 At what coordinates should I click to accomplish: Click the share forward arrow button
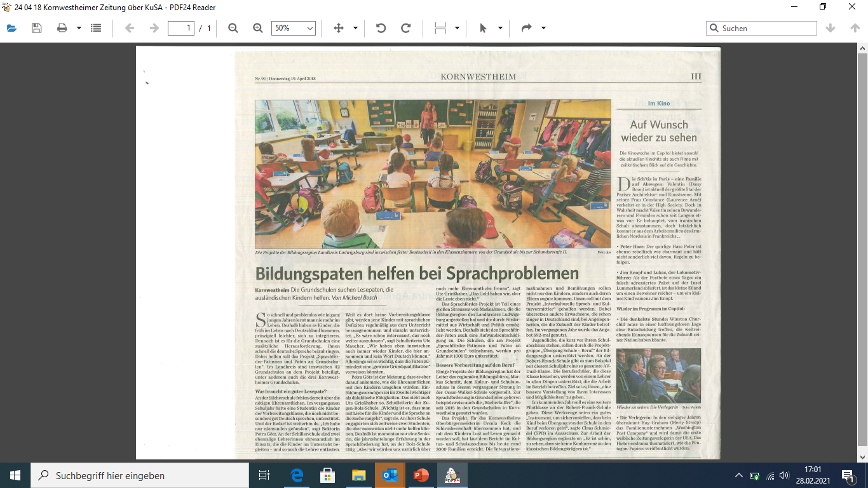(526, 28)
